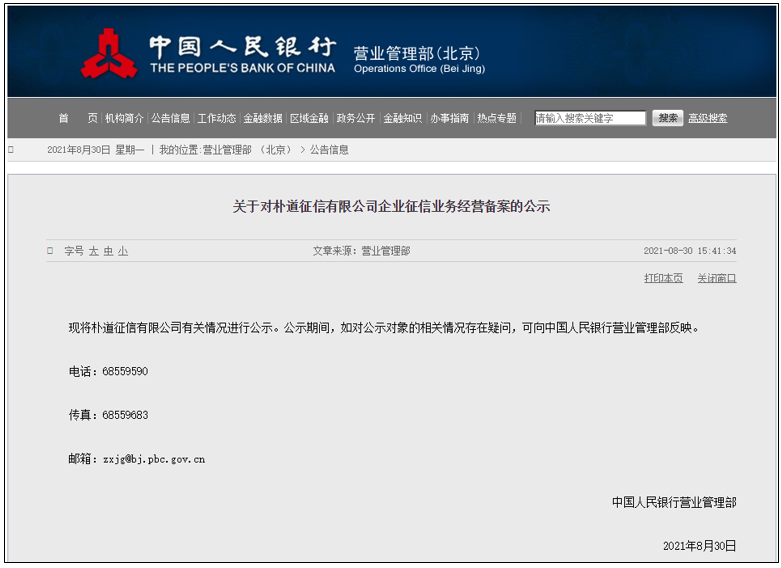The image size is (781, 568).
Task: Open the 高级搜索 advanced search link
Action: point(707,118)
